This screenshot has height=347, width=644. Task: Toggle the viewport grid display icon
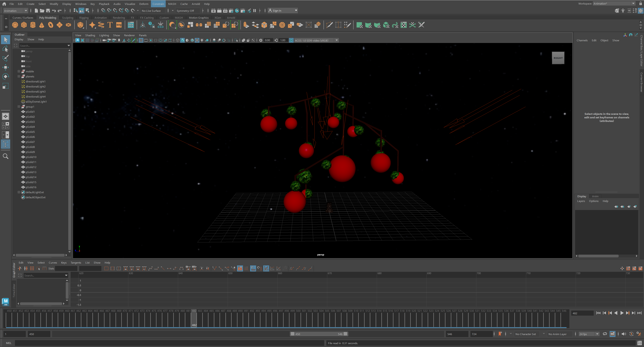[x=141, y=40]
